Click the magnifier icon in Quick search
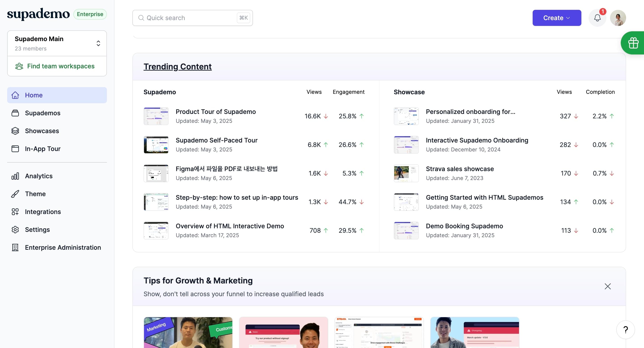Image resolution: width=644 pixels, height=348 pixels. coord(141,18)
